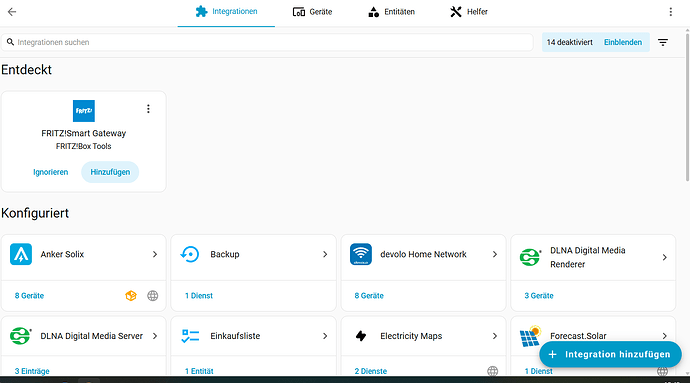
Task: Click the 14 deaktiviert label
Action: pyautogui.click(x=569, y=42)
